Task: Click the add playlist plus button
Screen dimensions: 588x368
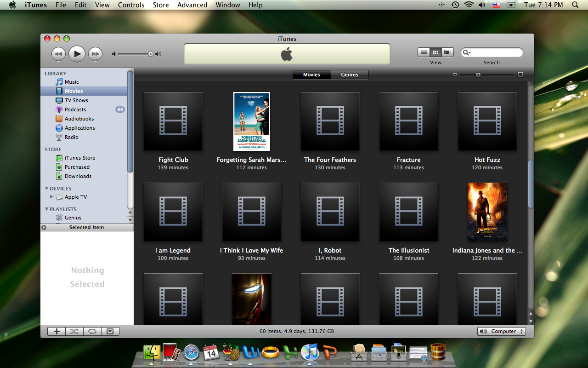Action: (x=57, y=331)
